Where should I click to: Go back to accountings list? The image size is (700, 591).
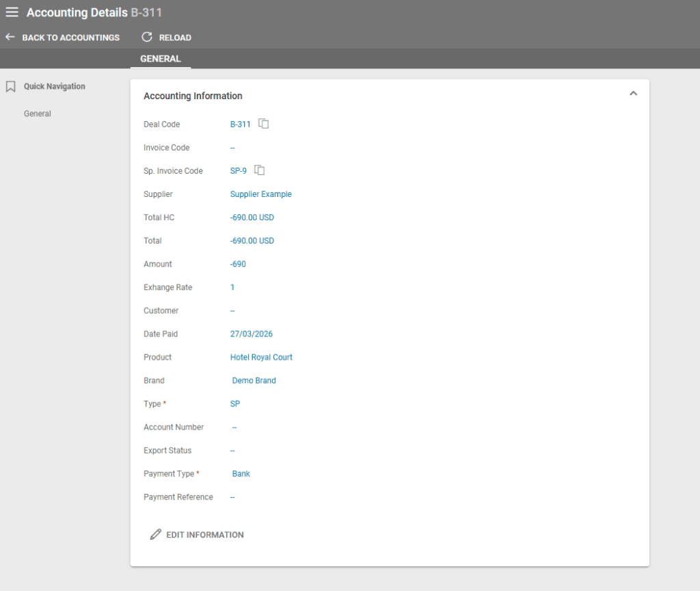pyautogui.click(x=70, y=38)
